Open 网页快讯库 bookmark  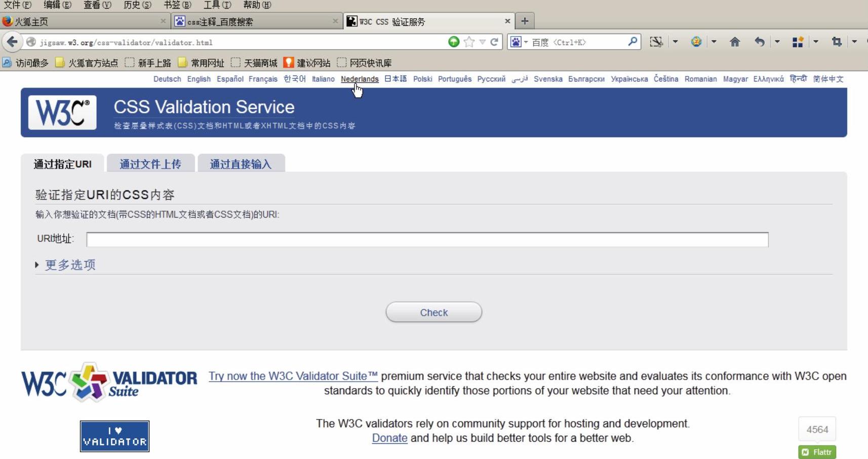[364, 63]
